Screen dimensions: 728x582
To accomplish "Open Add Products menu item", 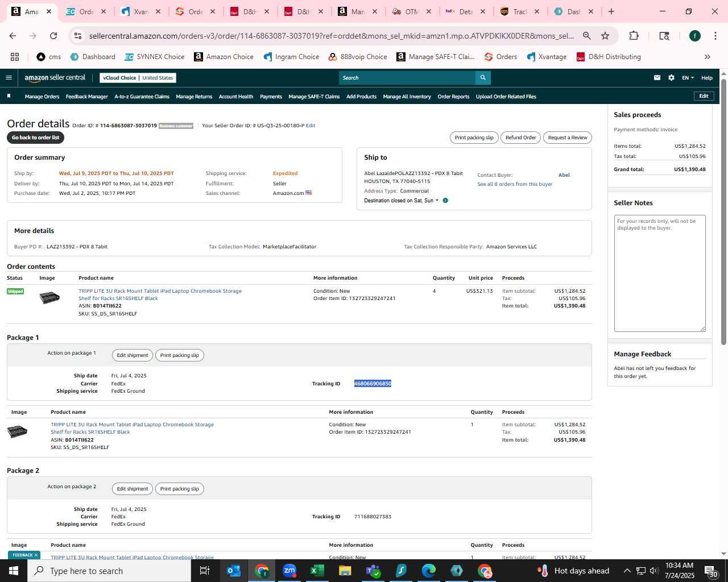I will [362, 97].
